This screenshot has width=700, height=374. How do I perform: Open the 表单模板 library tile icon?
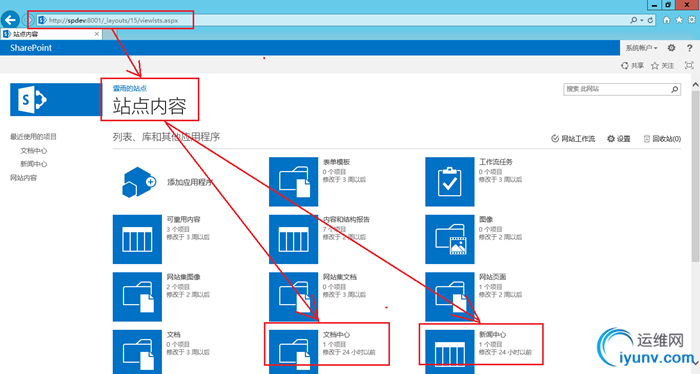(293, 182)
